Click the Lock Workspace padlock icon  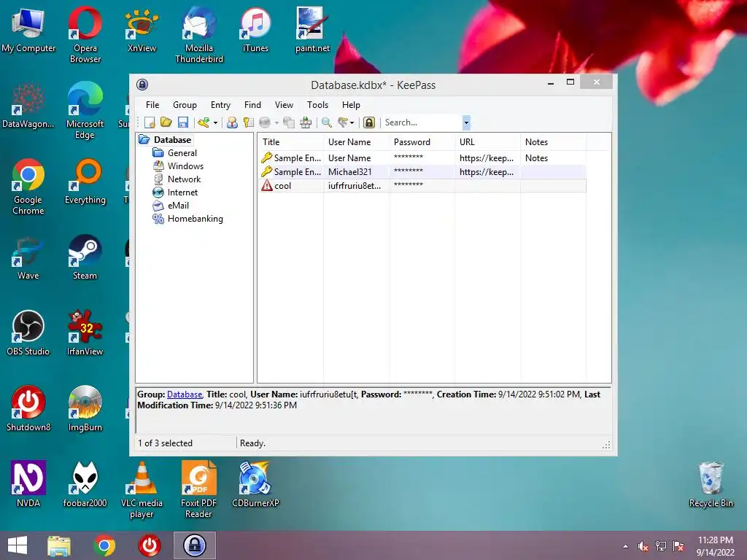click(368, 122)
